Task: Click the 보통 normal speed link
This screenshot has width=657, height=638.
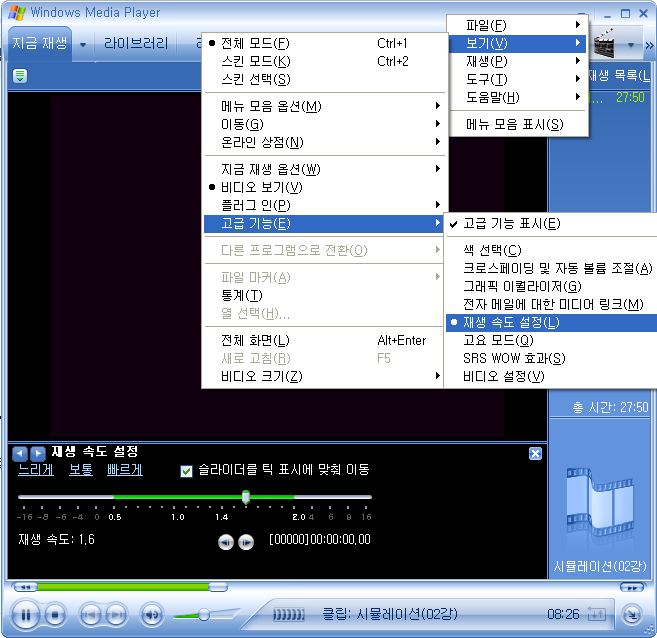Action: click(81, 470)
